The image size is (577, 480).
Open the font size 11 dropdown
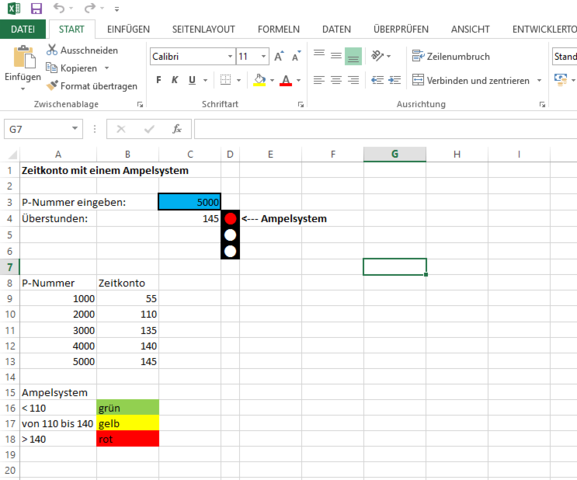click(x=263, y=56)
